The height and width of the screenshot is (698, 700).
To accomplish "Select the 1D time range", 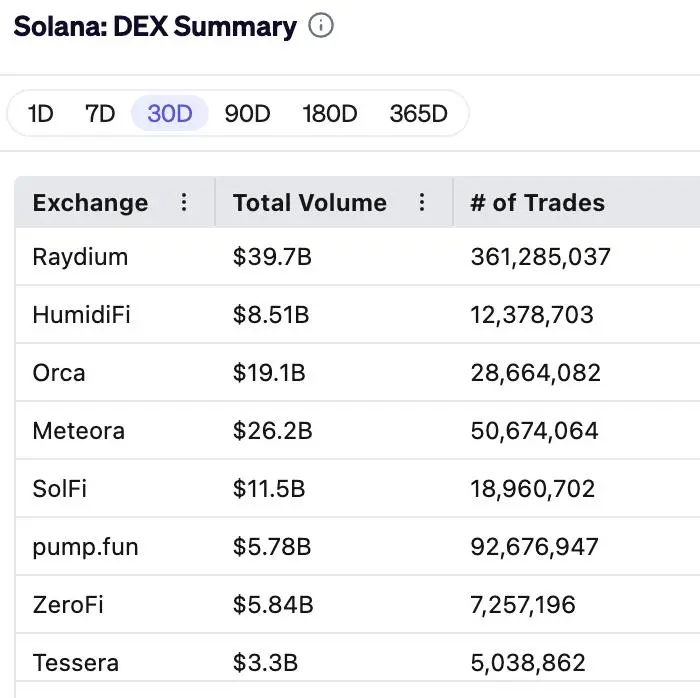I will 41,113.
